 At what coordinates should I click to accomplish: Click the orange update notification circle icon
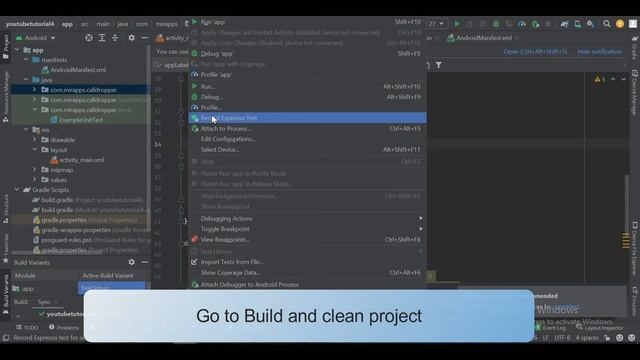click(x=620, y=24)
